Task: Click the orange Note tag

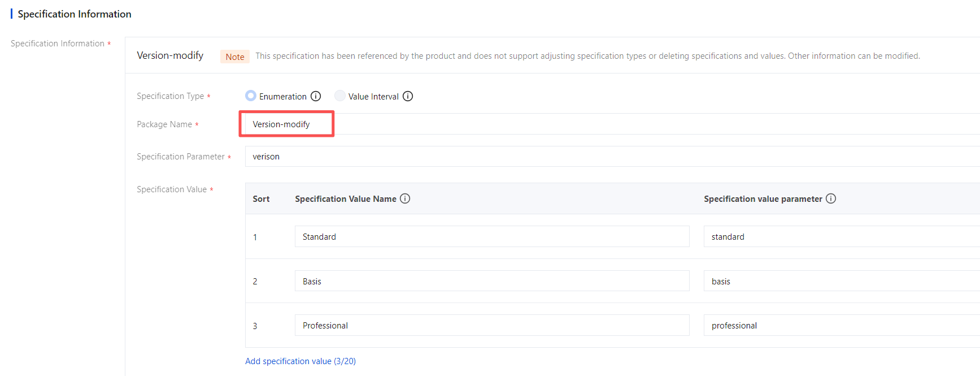Action: (x=235, y=57)
